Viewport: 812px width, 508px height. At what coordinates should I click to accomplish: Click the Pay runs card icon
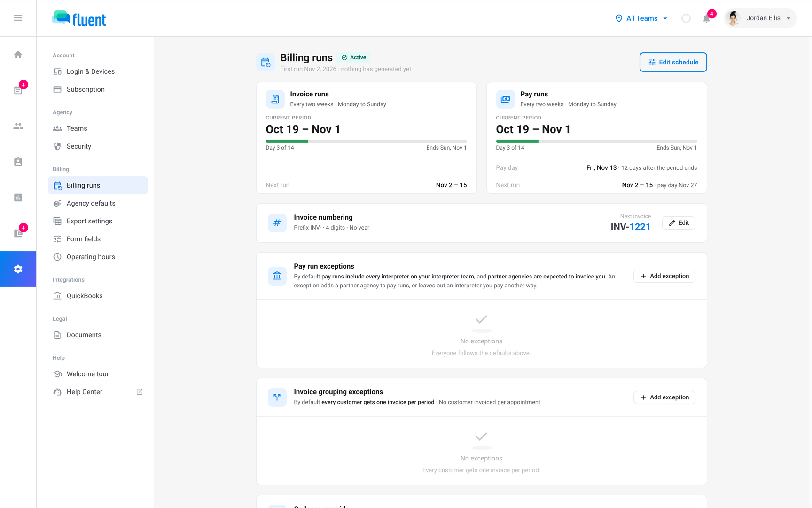pyautogui.click(x=506, y=99)
